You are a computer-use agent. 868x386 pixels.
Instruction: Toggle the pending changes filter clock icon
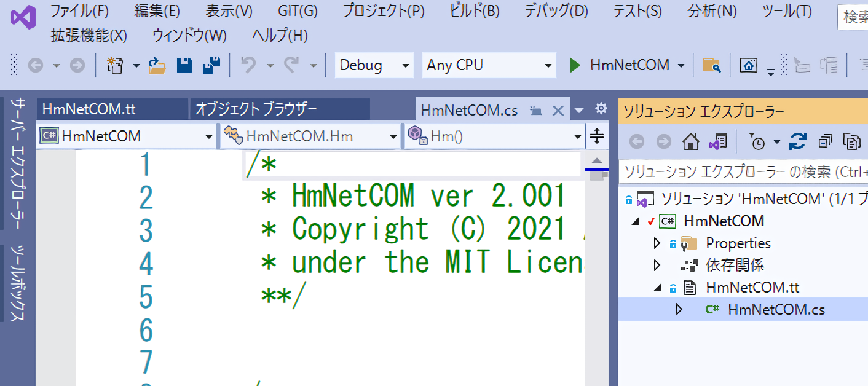[757, 143]
